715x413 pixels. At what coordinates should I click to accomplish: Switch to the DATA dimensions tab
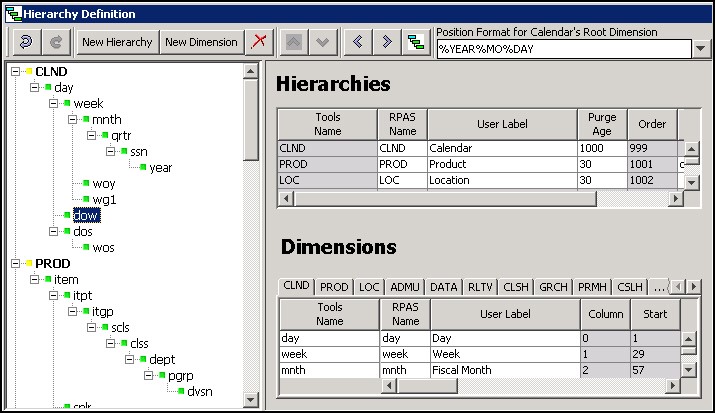coord(444,287)
